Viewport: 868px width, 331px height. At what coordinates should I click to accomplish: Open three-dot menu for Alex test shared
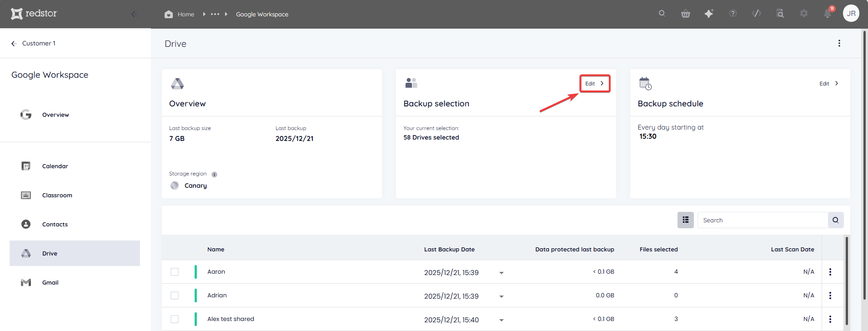830,319
